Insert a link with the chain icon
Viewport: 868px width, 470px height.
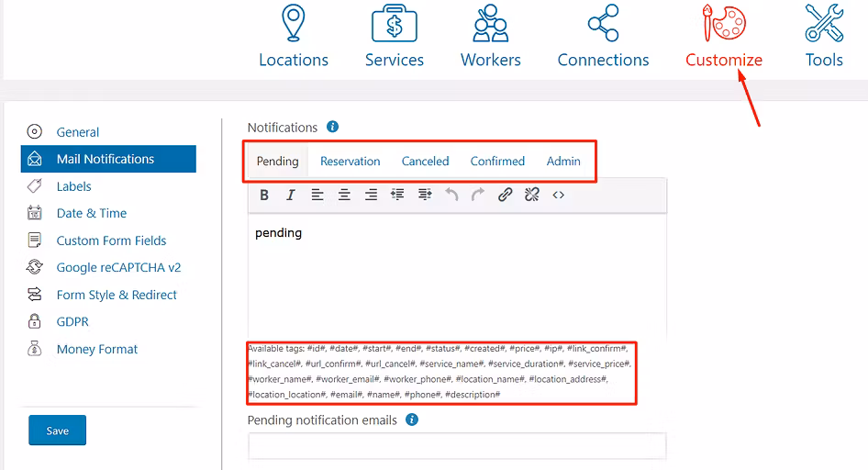tap(505, 195)
